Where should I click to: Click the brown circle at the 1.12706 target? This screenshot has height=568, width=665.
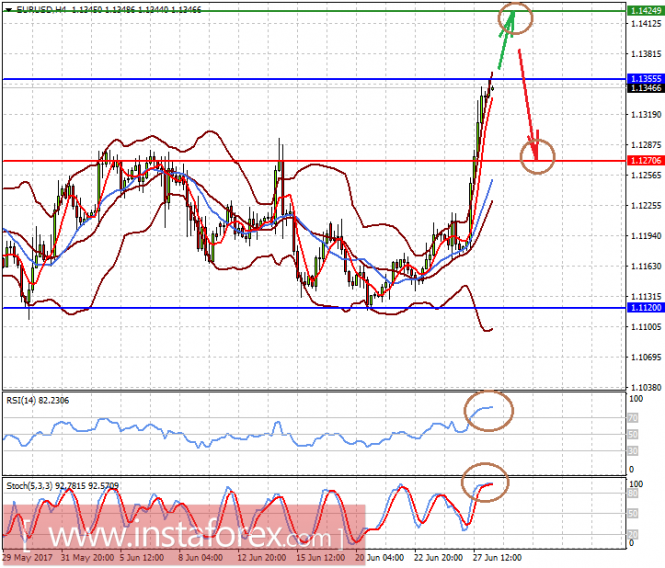click(538, 157)
